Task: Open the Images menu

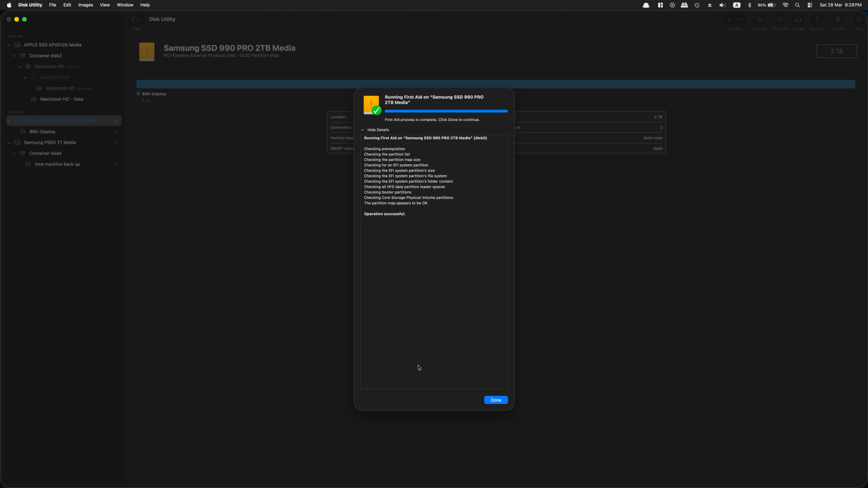Action: 85,5
